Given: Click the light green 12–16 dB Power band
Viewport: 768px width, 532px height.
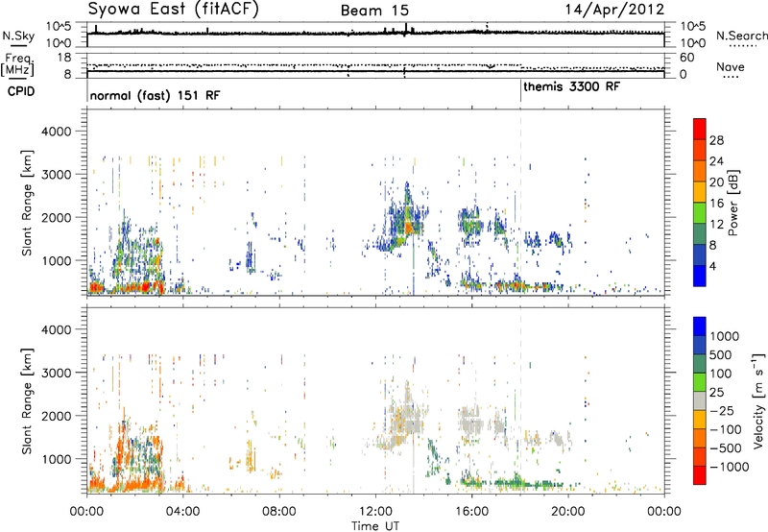Looking at the screenshot, I should click(x=700, y=213).
